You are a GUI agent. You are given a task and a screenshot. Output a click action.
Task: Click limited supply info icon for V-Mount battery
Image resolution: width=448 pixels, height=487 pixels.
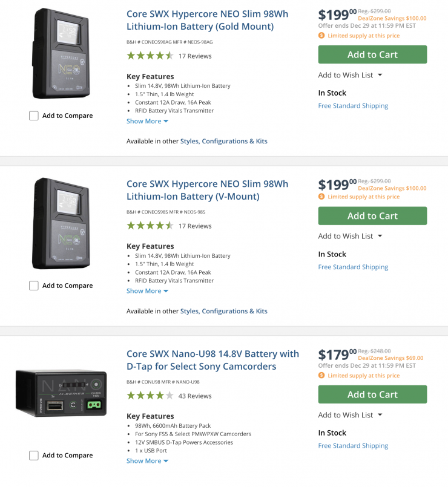[x=321, y=197]
